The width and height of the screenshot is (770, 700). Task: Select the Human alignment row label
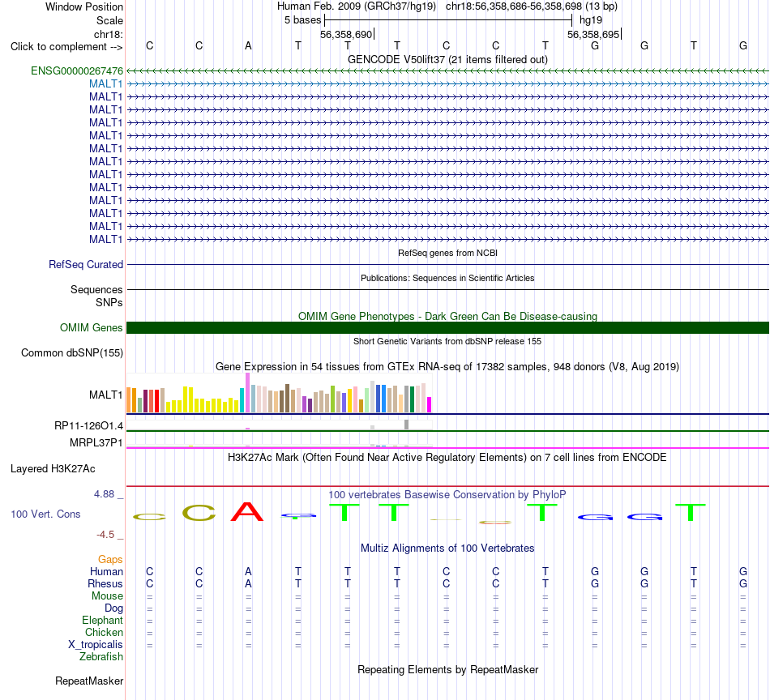click(106, 571)
